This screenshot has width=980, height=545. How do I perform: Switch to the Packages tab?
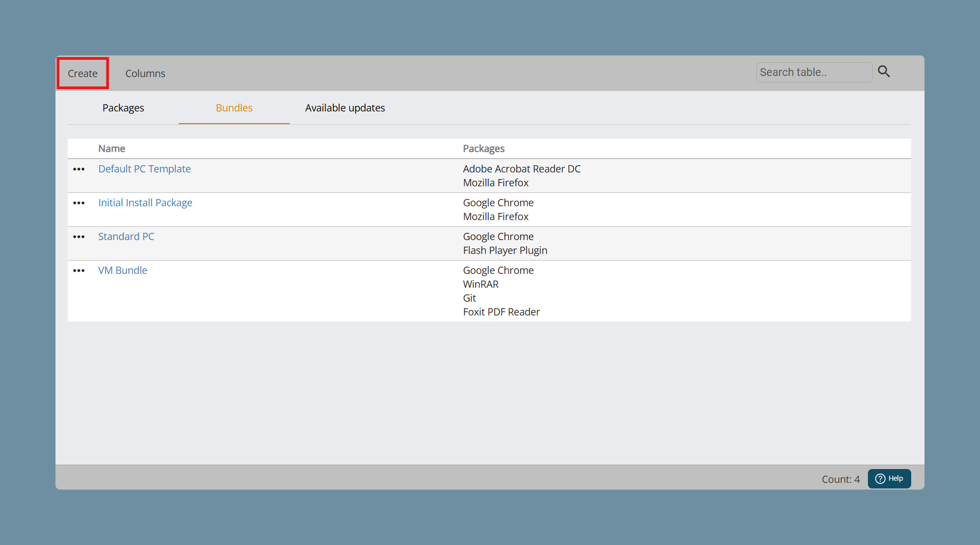[x=123, y=108]
